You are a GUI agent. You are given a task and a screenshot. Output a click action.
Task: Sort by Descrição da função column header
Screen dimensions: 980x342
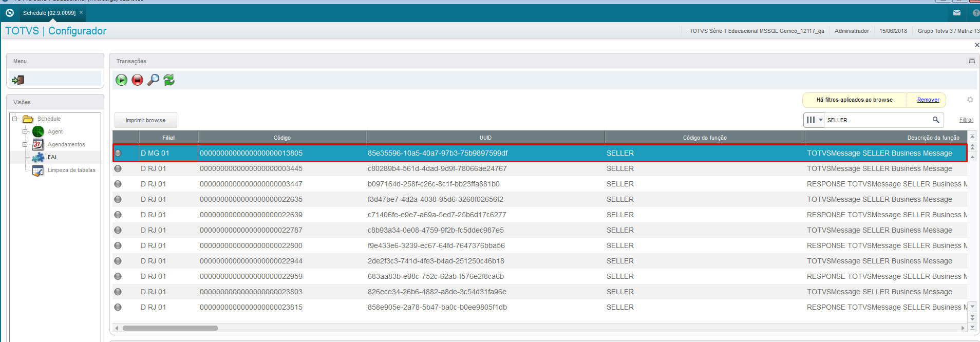click(886, 138)
